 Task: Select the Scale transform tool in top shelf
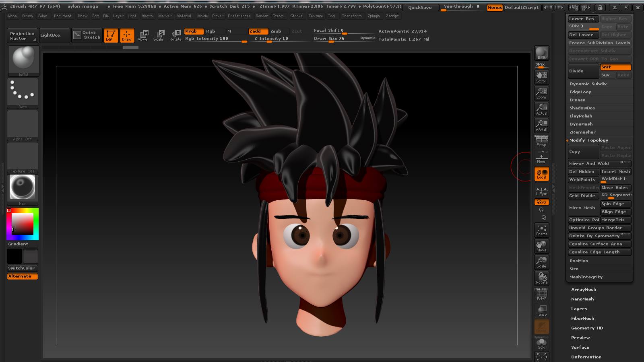click(159, 35)
